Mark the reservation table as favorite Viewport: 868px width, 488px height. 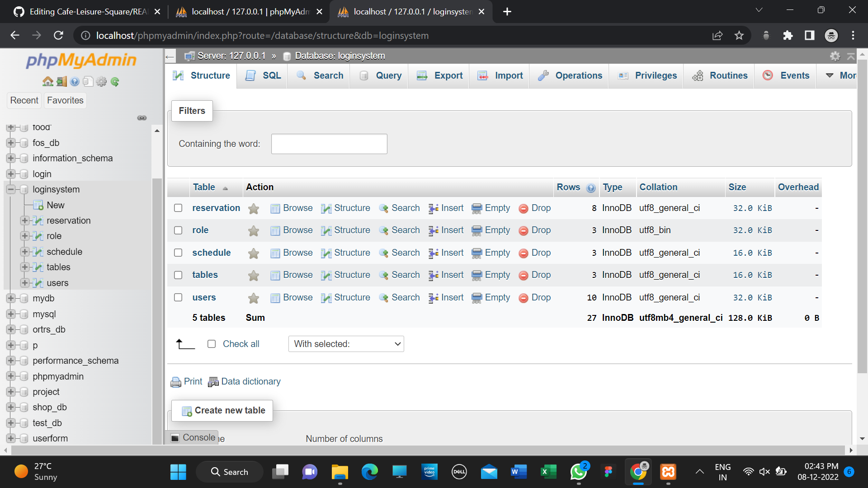253,208
